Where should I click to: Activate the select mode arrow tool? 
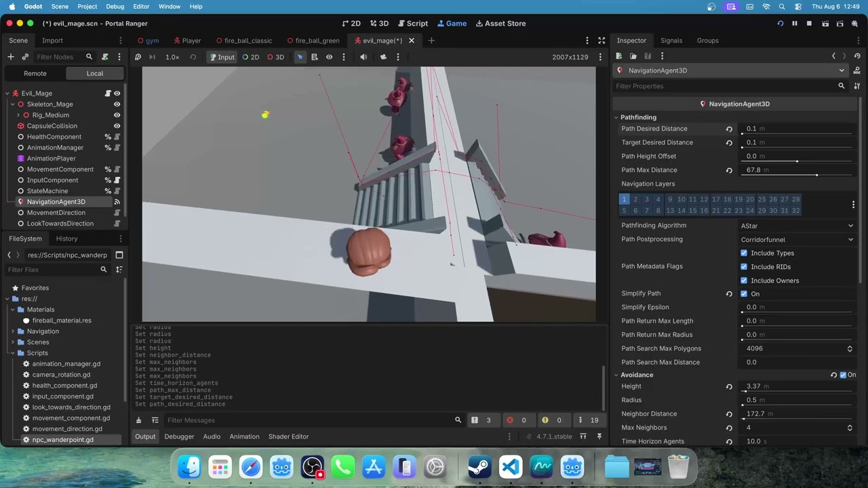point(300,57)
